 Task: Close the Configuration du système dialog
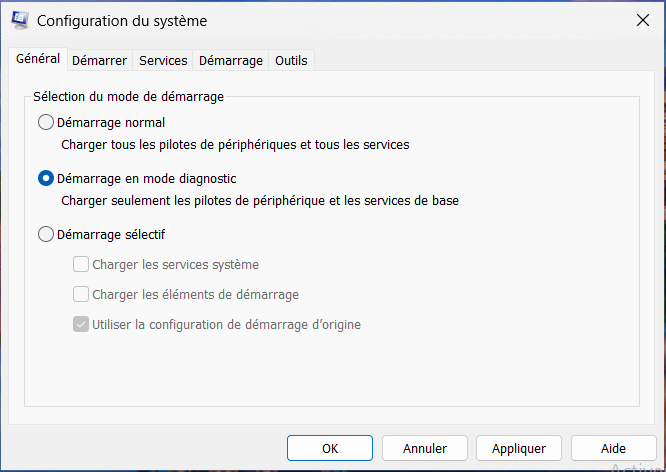point(642,20)
